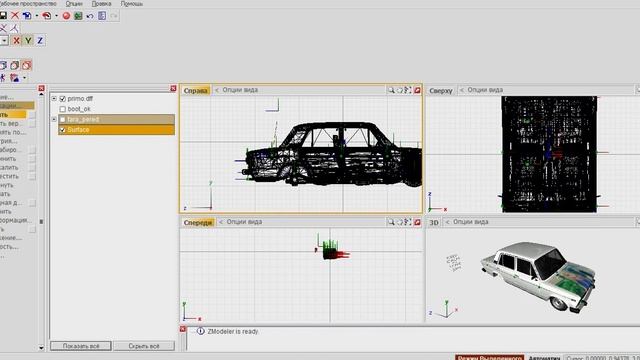Toggle the red X axis constraint

pyautogui.click(x=16, y=40)
